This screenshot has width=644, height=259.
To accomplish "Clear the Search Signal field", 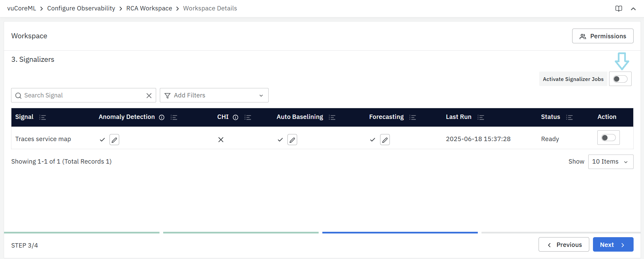I will (149, 96).
